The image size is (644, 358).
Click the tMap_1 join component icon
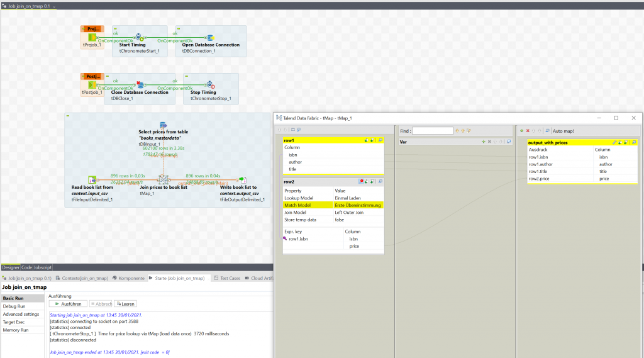[x=163, y=179]
